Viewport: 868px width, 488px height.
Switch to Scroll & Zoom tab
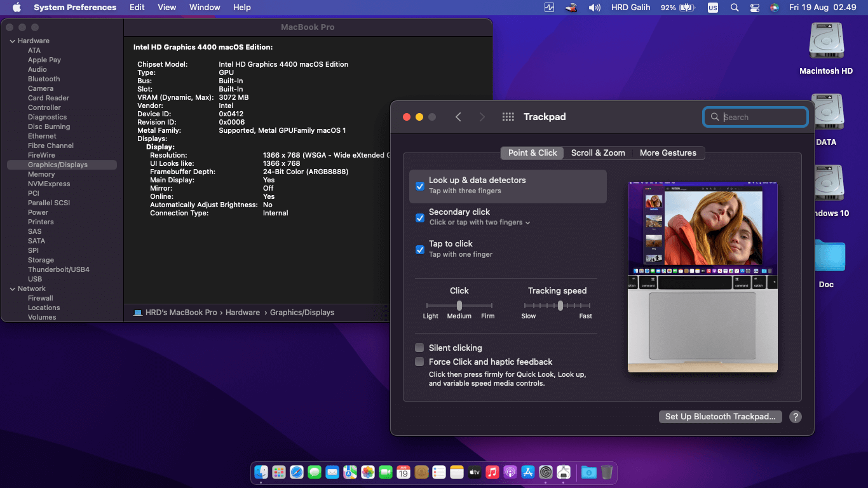tap(598, 152)
